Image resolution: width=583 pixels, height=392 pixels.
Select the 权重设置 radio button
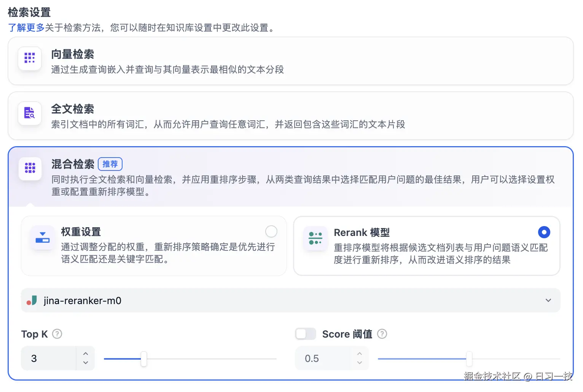coord(271,231)
